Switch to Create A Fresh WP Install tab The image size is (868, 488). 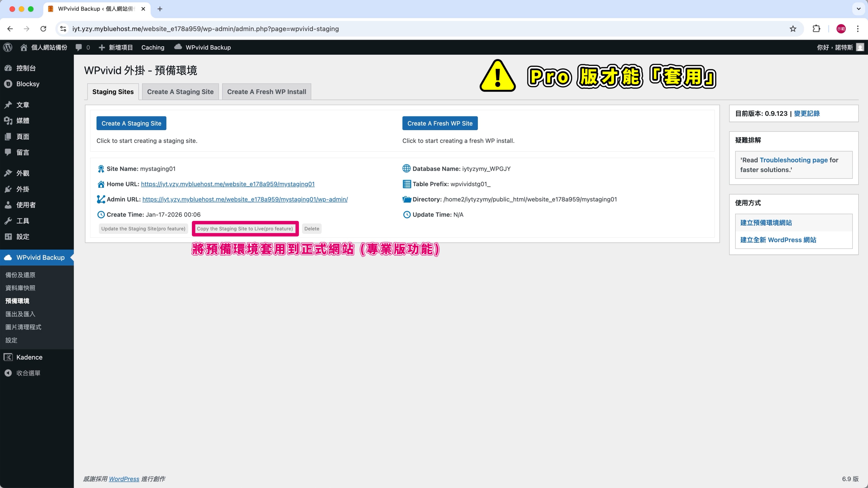coord(266,91)
